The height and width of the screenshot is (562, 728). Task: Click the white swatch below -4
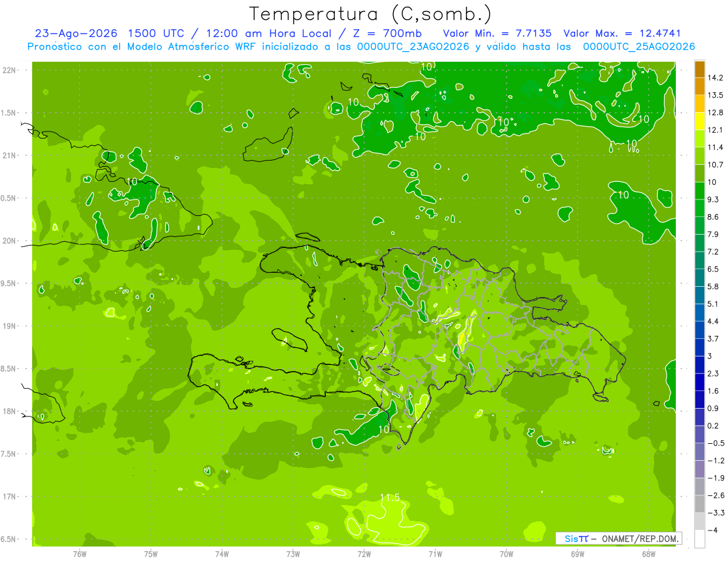(699, 539)
